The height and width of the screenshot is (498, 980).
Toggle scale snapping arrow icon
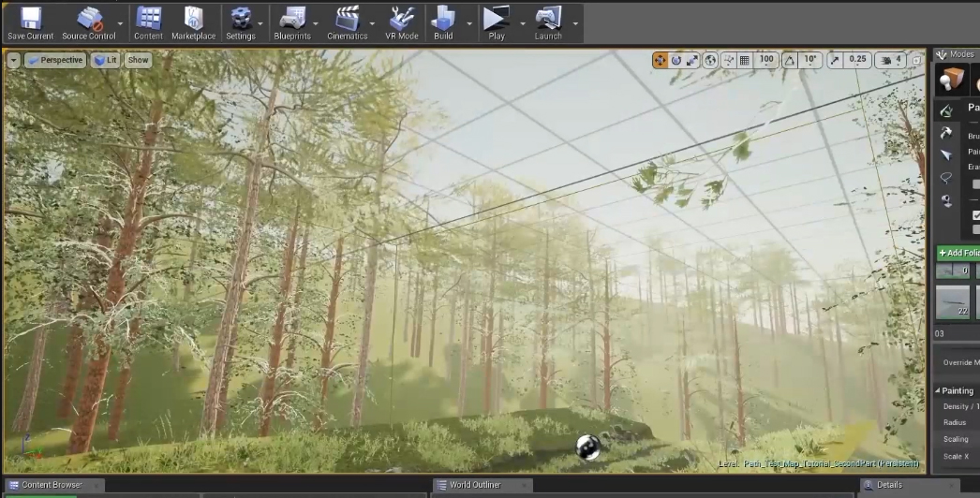point(835,60)
